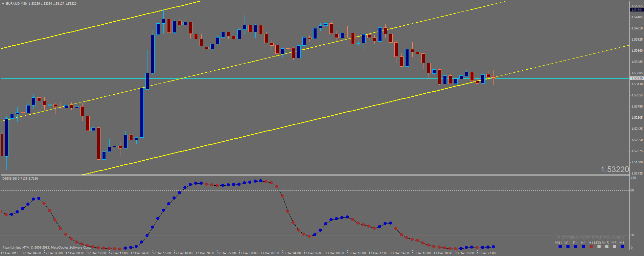Open the chart menu triangle beside EURAUD,M30

coord(3,4)
